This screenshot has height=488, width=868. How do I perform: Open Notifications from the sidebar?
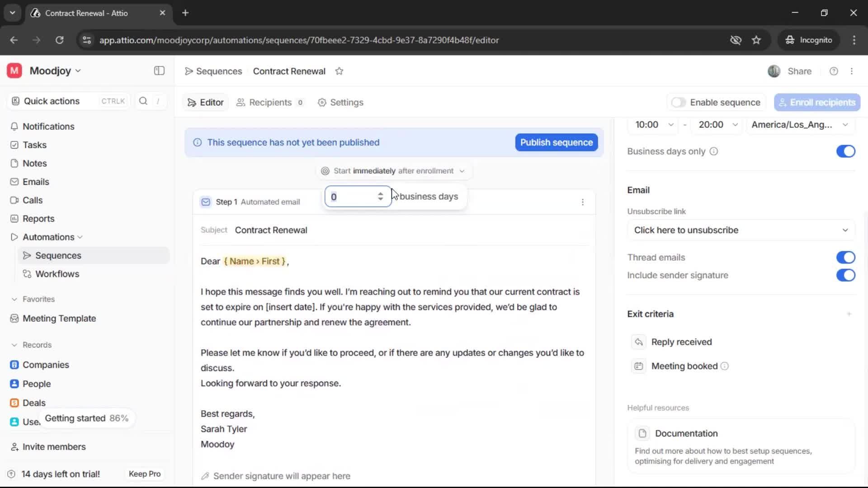pyautogui.click(x=48, y=127)
